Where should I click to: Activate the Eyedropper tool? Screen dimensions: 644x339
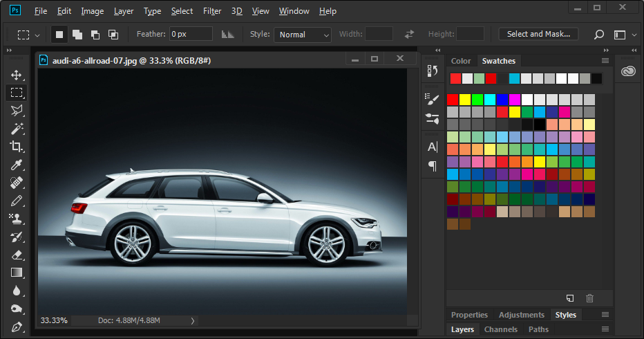(x=17, y=165)
